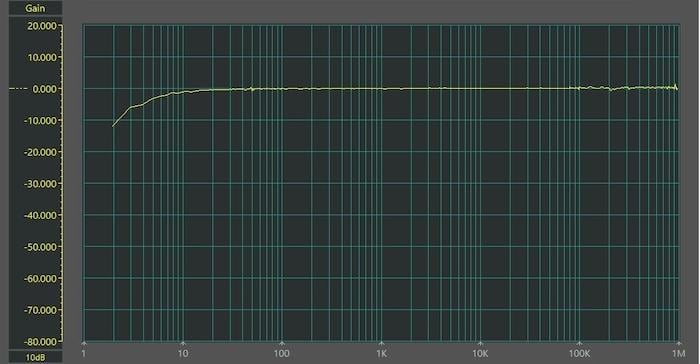Select the -80.000 gain axis label
This screenshot has height=364, width=700.
point(40,342)
